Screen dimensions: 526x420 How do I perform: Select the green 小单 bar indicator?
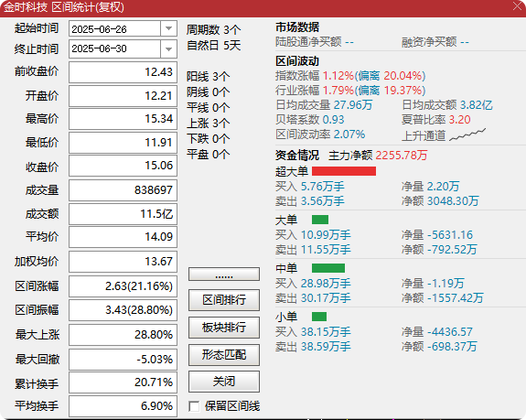point(319,317)
